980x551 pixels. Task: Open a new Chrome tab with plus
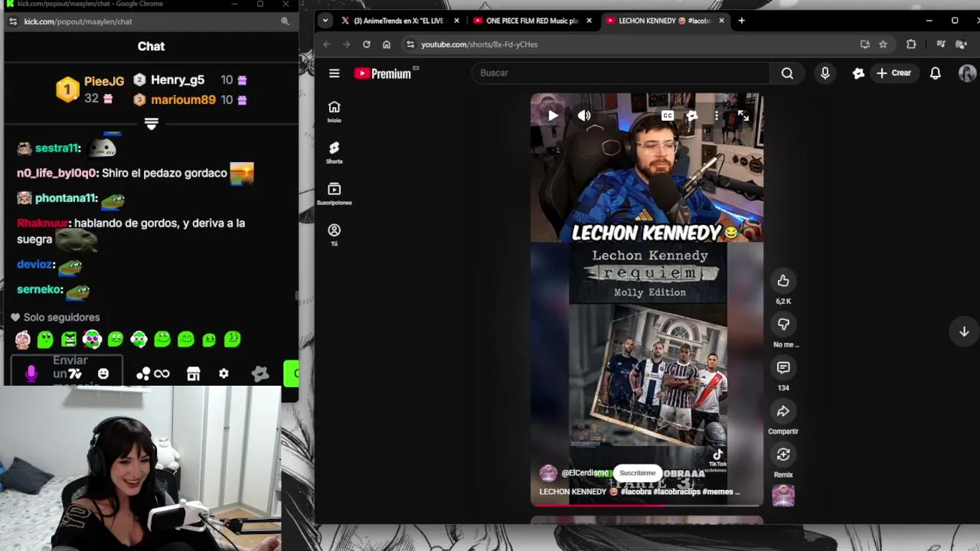point(741,21)
